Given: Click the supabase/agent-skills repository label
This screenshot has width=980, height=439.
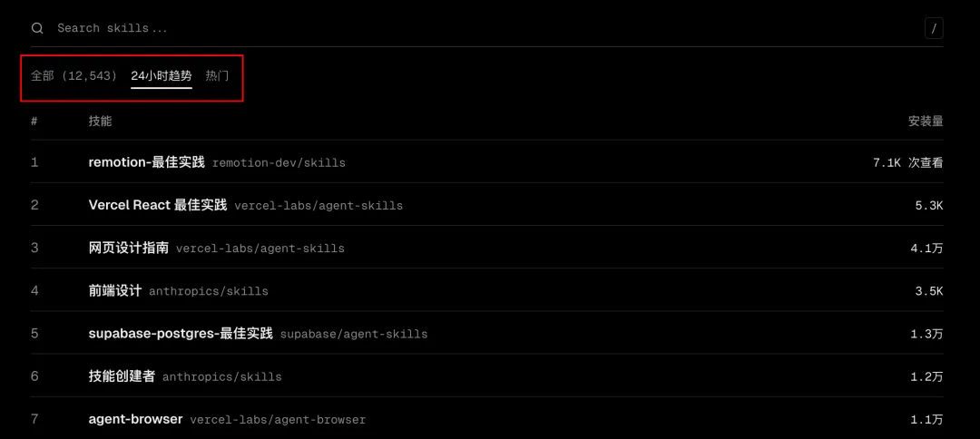Looking at the screenshot, I should pos(353,335).
